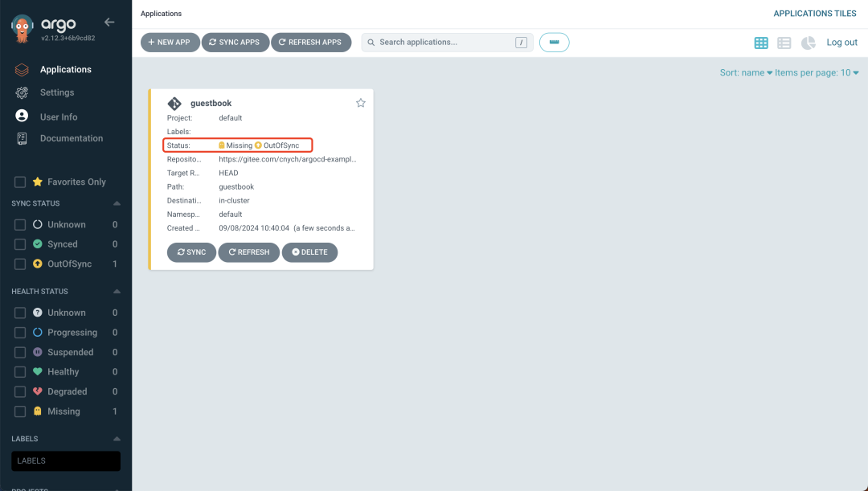Click the Applications breadcrumb
The width and height of the screenshot is (868, 491).
pyautogui.click(x=161, y=14)
